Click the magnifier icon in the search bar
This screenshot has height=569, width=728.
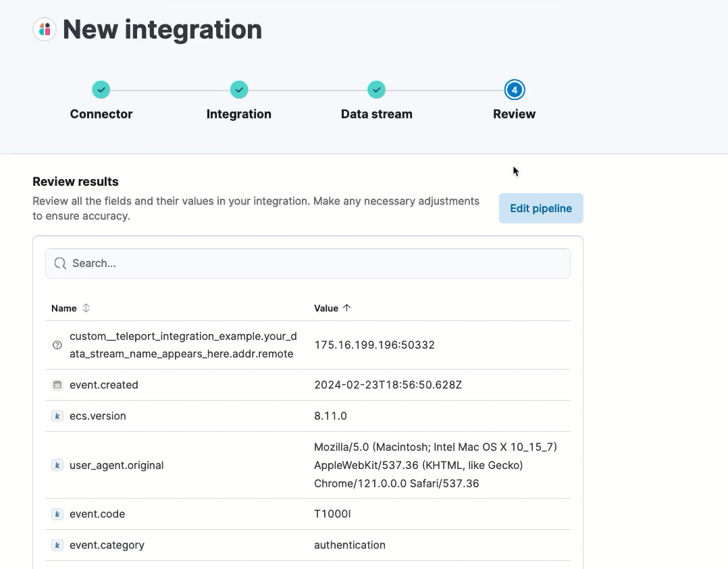coord(60,263)
